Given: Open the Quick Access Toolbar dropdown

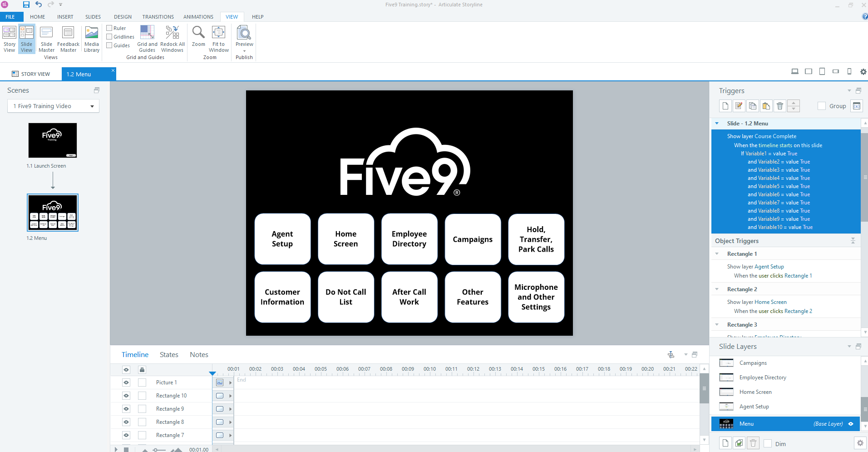Looking at the screenshot, I should pos(61,5).
